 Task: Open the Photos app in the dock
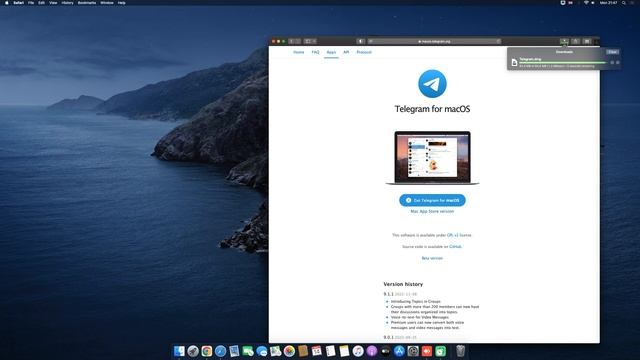tap(289, 351)
